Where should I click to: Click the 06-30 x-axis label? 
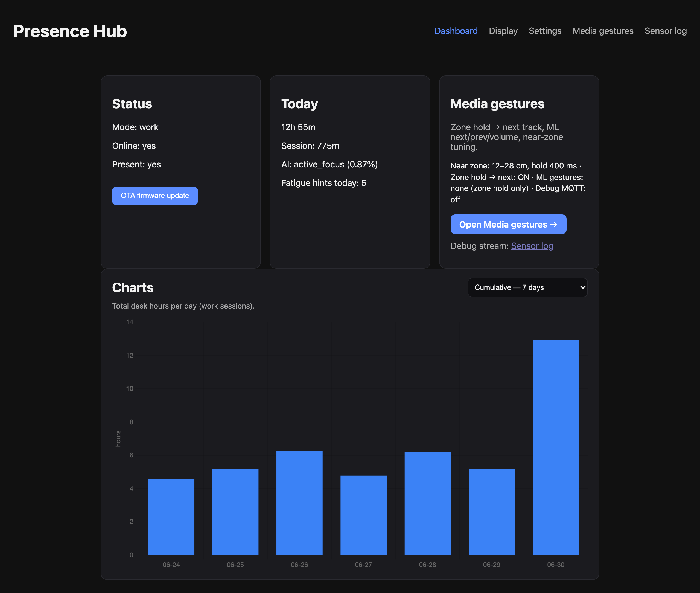pos(556,565)
